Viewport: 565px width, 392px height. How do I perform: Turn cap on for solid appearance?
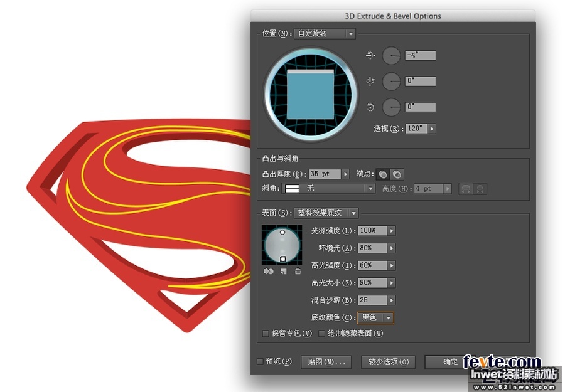(x=383, y=174)
